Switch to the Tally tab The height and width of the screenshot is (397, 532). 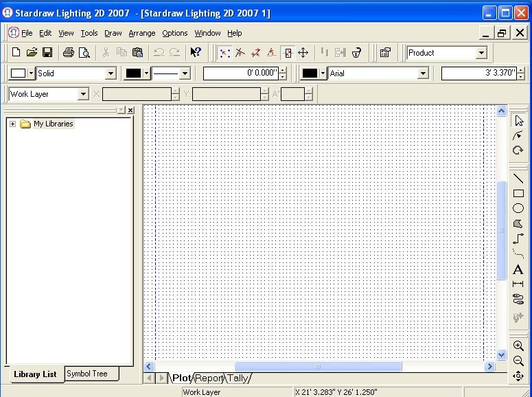click(238, 378)
